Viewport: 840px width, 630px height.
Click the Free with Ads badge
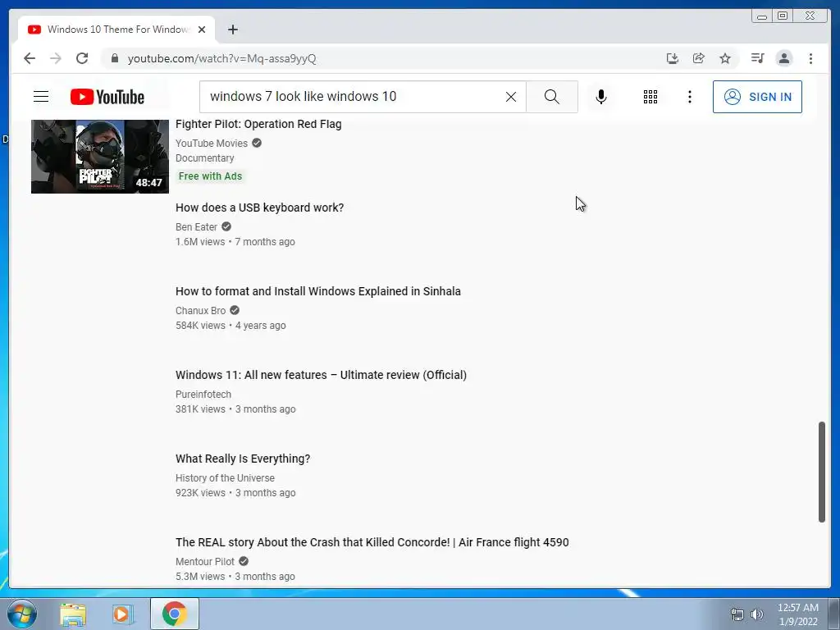[x=210, y=176]
